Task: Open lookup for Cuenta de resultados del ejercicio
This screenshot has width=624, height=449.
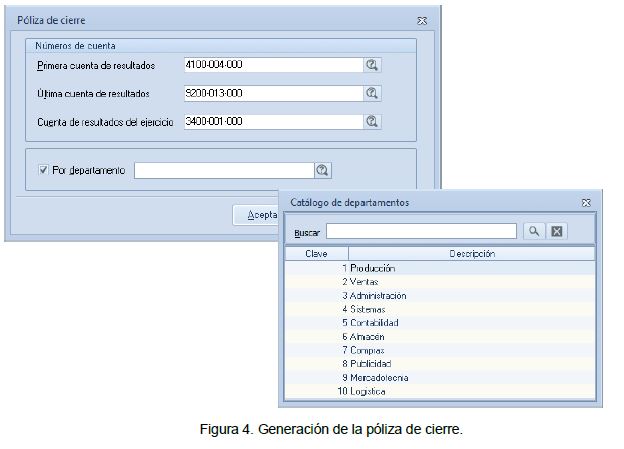Action: pos(372,122)
